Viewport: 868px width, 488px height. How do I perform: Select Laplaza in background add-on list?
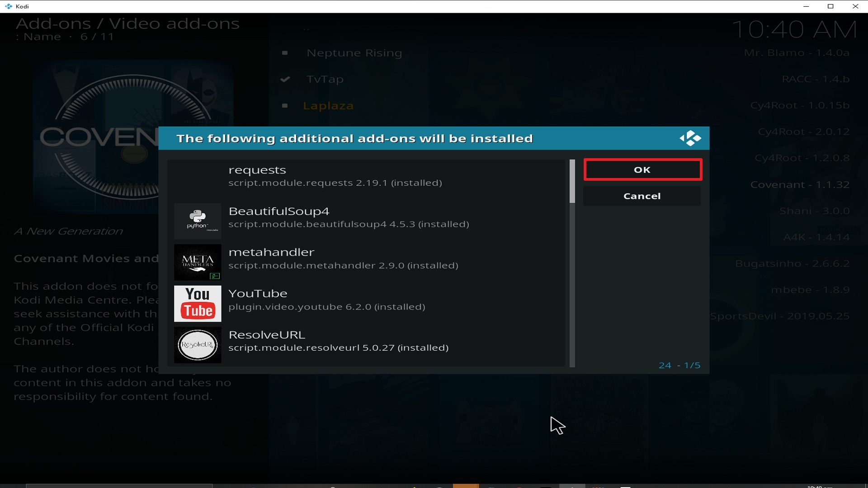click(328, 106)
